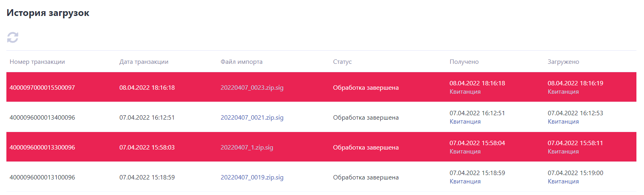The image size is (644, 195).
Task: Select transaction number 4000097000015500097
Action: coord(42,88)
